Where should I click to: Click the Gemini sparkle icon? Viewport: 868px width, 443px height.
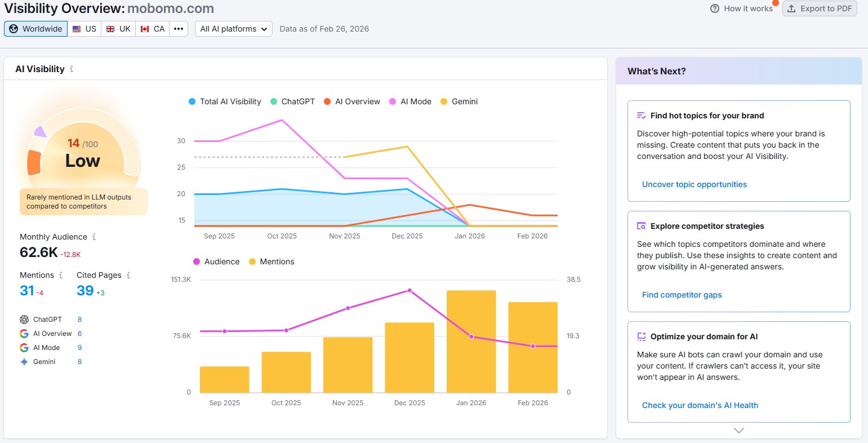click(x=24, y=362)
